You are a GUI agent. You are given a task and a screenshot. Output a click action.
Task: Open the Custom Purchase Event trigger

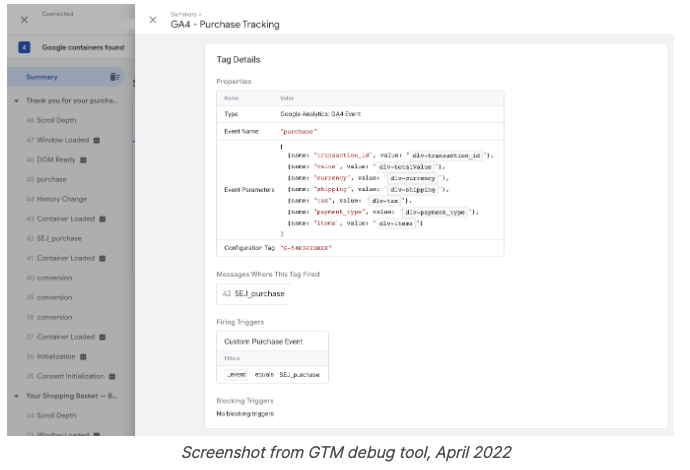(263, 341)
